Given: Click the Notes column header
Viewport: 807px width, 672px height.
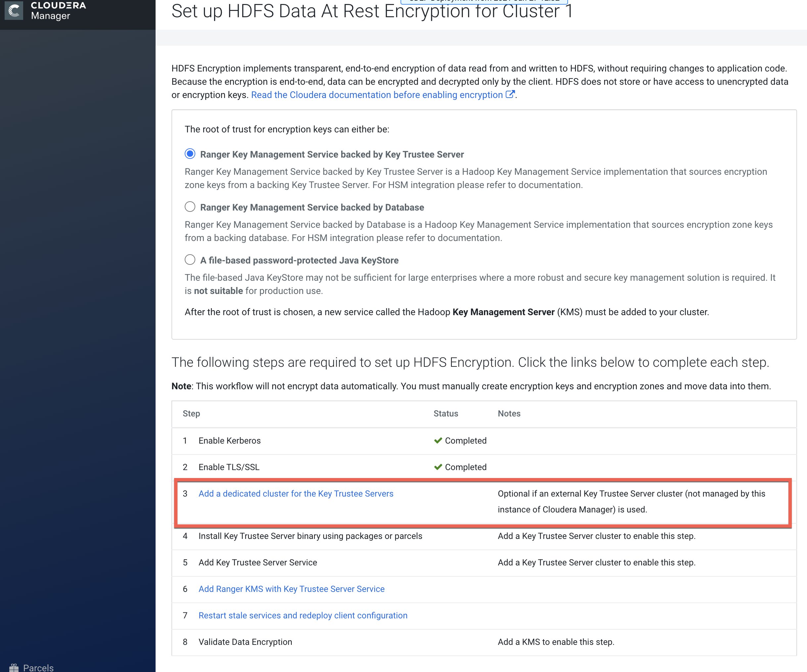Looking at the screenshot, I should (x=509, y=413).
